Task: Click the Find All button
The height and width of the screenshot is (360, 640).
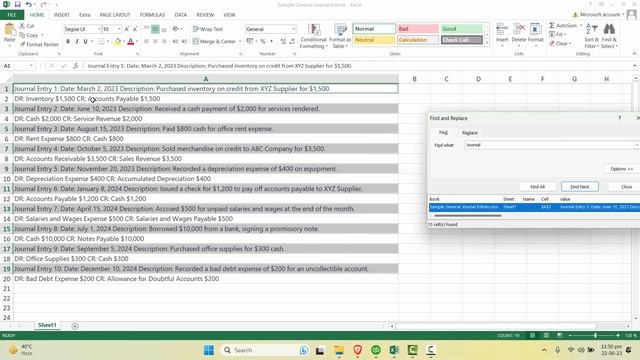Action: [537, 187]
